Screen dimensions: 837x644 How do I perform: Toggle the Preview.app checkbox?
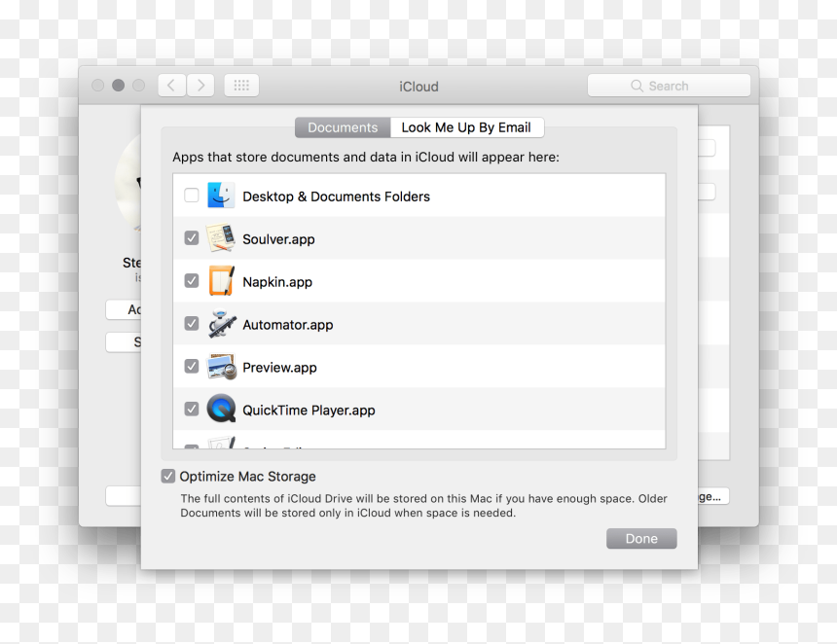click(x=191, y=366)
